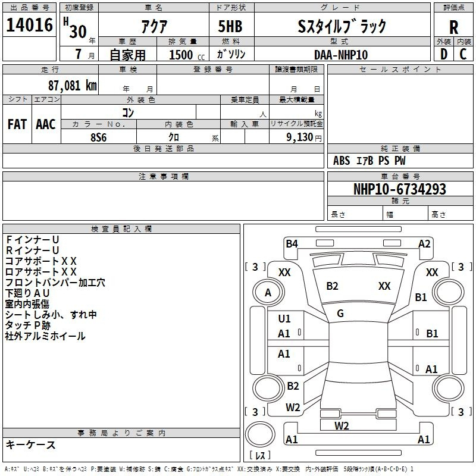Click the door type 5HB
The image size is (476, 476).
(230, 26)
